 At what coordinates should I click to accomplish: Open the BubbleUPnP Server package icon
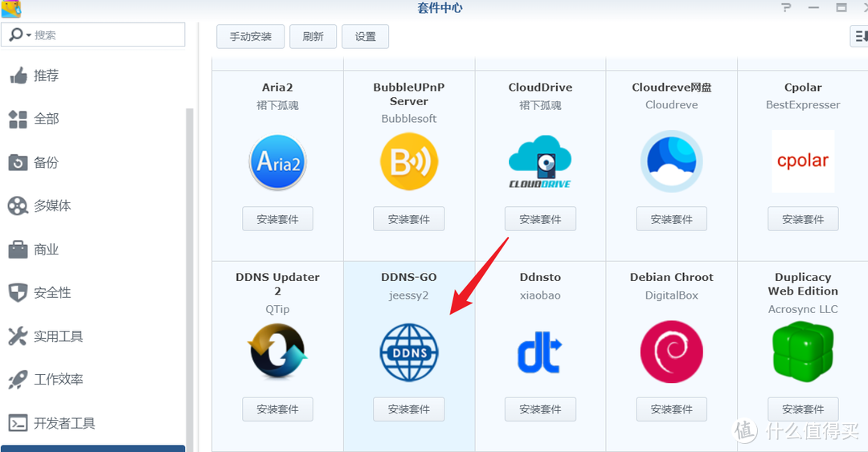pos(409,161)
